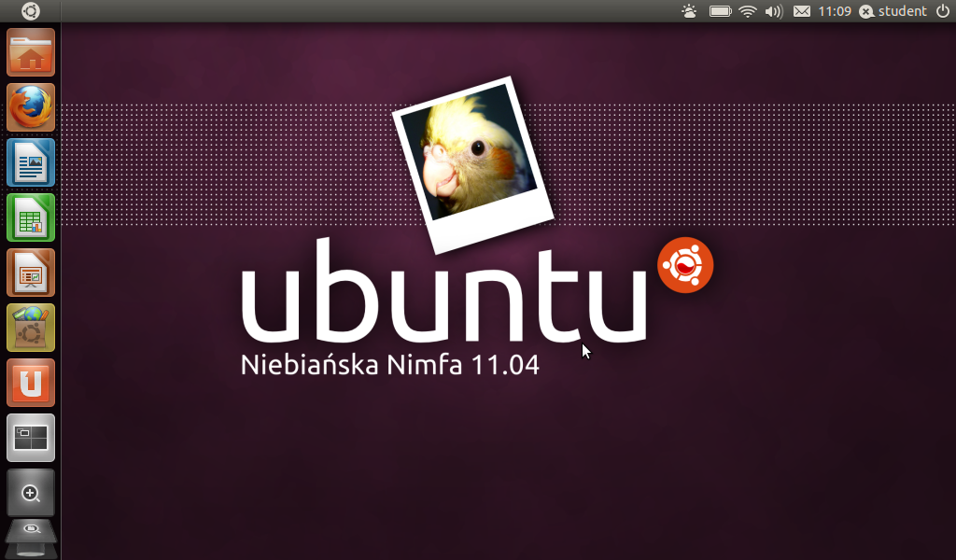This screenshot has width=956, height=560.
Task: Open the Home Folder from the launcher
Action: 31,53
